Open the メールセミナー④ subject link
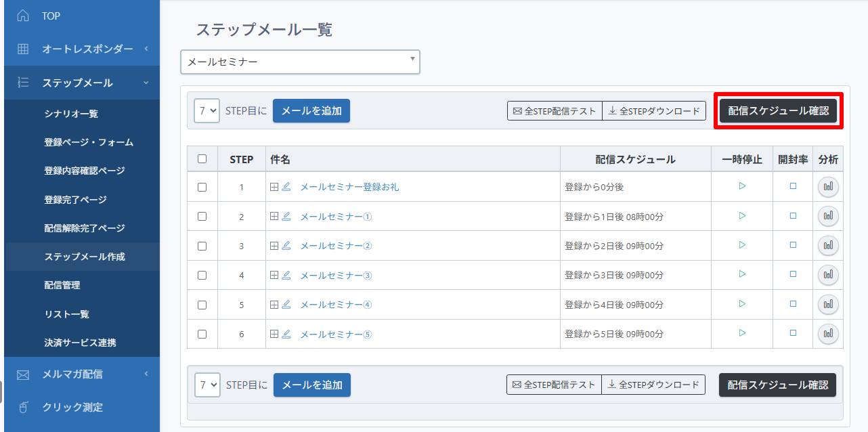868x432 pixels. click(337, 305)
